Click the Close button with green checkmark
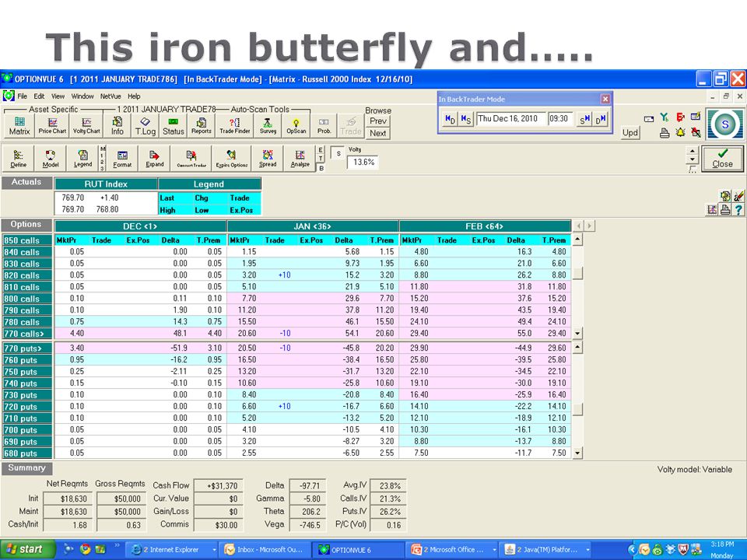This screenshot has width=747, height=560. click(x=722, y=159)
